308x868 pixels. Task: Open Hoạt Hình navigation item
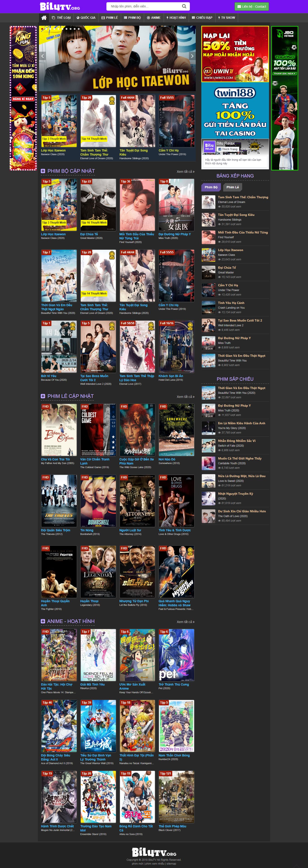[x=176, y=18]
